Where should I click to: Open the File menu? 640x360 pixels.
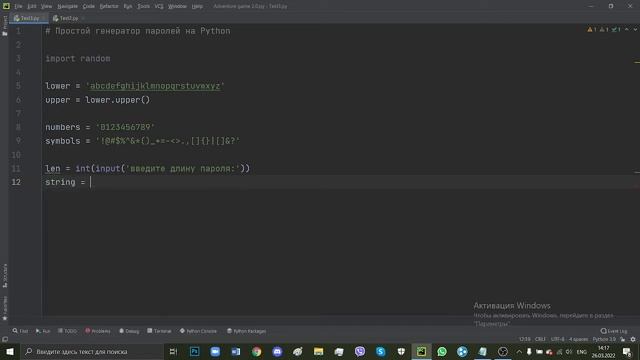point(18,6)
